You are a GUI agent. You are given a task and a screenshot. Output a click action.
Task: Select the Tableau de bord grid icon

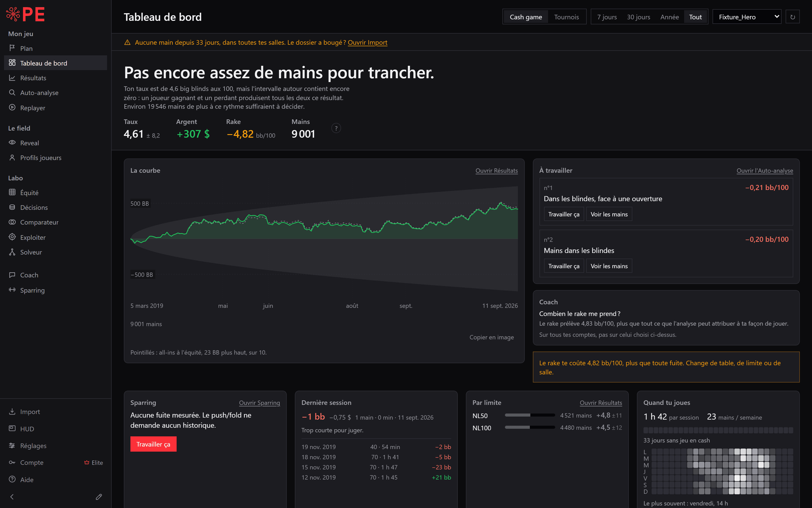click(x=12, y=63)
